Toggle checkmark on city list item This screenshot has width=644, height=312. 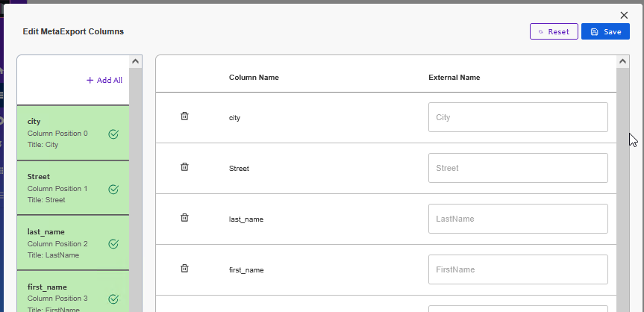pyautogui.click(x=113, y=134)
